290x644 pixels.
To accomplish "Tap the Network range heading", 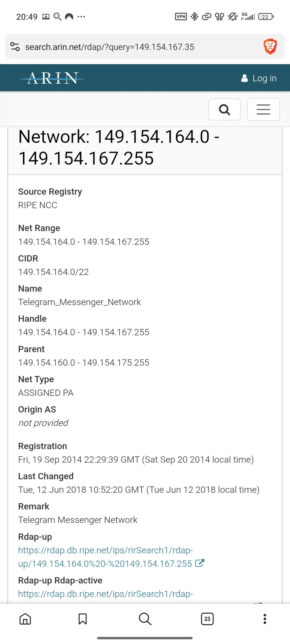I will (x=118, y=147).
